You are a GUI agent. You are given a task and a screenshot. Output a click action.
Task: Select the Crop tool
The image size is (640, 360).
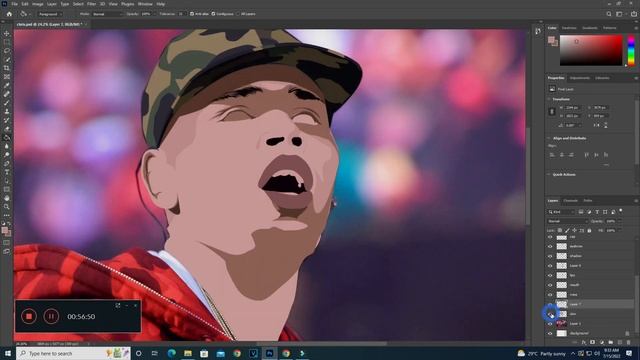(x=7, y=68)
